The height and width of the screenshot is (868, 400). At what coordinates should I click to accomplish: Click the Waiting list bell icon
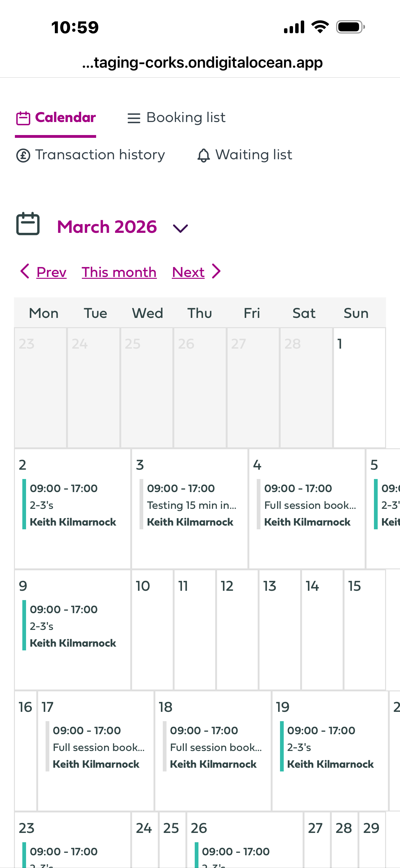click(x=204, y=156)
